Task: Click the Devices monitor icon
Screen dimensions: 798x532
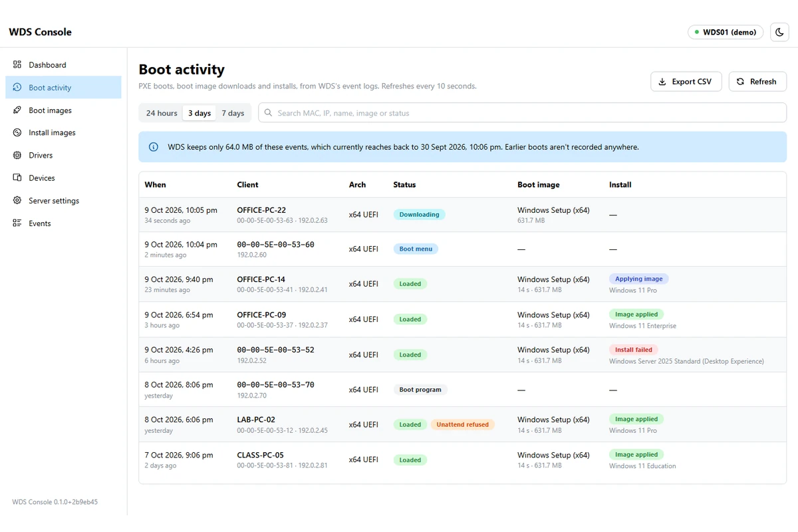Action: (x=17, y=178)
